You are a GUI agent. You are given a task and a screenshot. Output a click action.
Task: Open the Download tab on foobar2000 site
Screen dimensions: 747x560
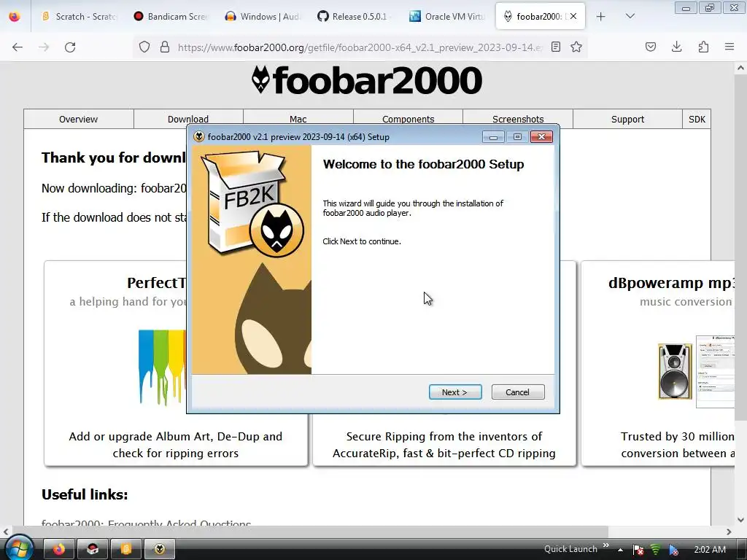pos(188,119)
